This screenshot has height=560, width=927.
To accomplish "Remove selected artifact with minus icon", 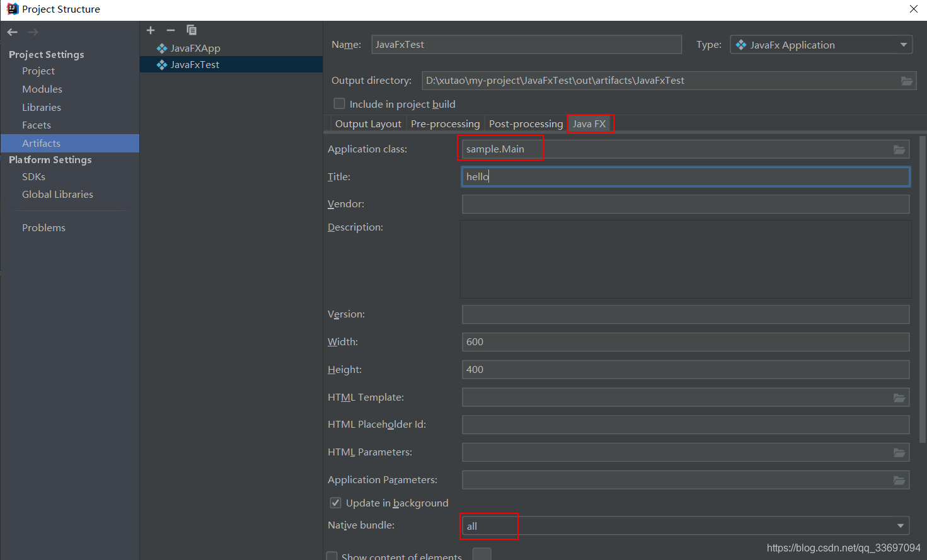I will (171, 30).
